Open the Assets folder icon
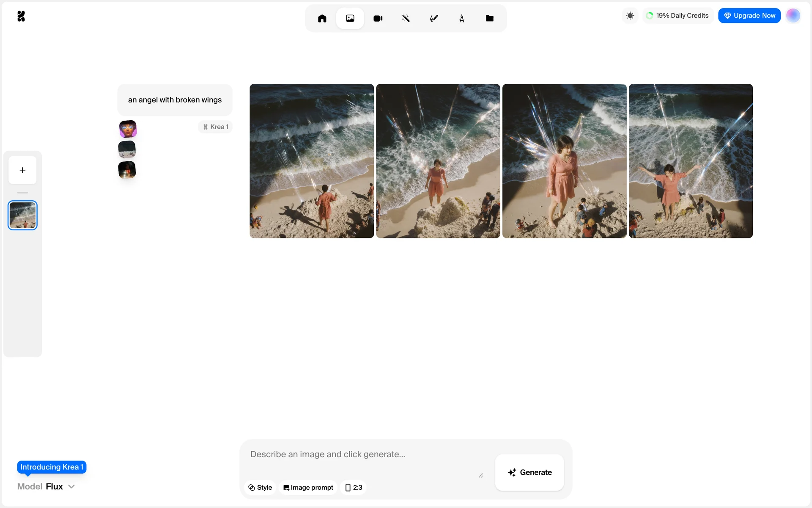 pos(489,18)
